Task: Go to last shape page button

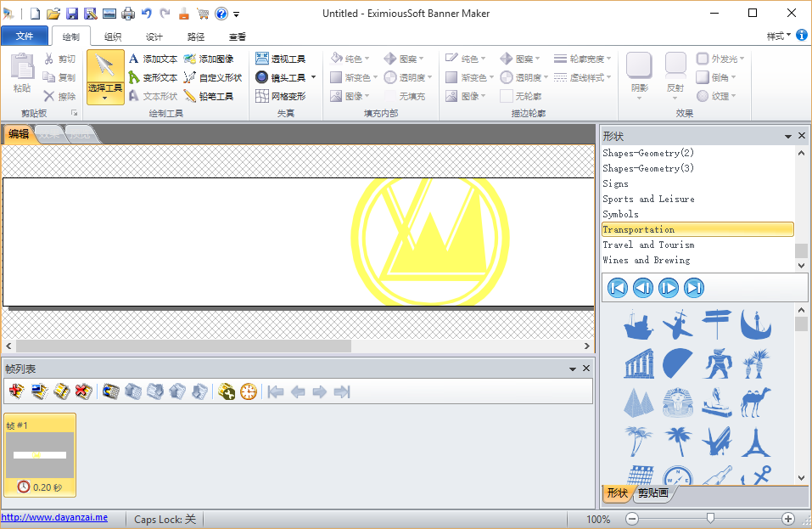Action: [x=694, y=288]
